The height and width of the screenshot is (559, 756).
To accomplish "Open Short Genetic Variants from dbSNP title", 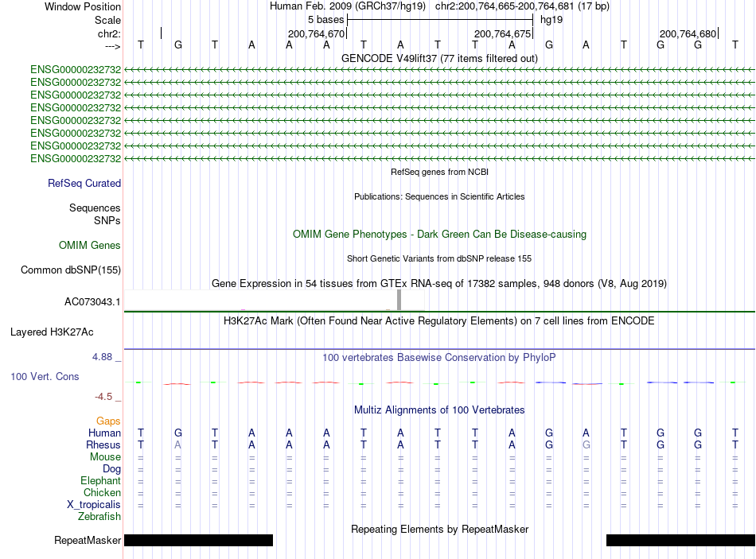I will (439, 258).
